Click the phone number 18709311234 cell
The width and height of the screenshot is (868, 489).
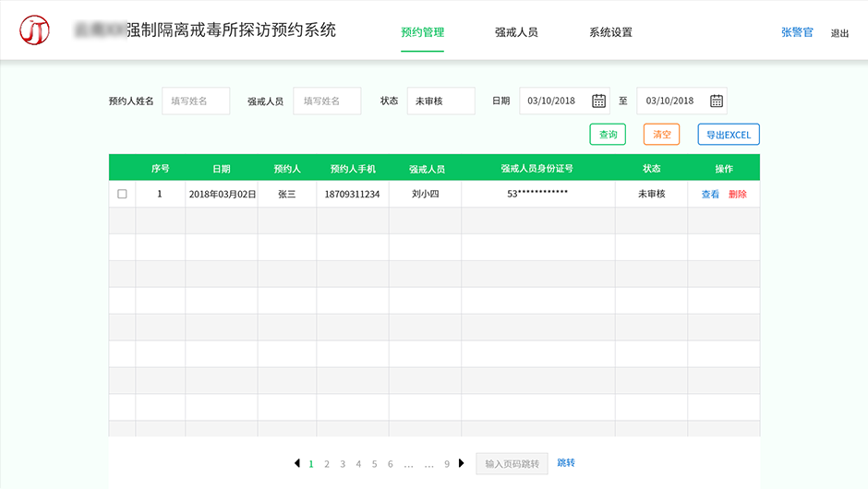coord(353,194)
